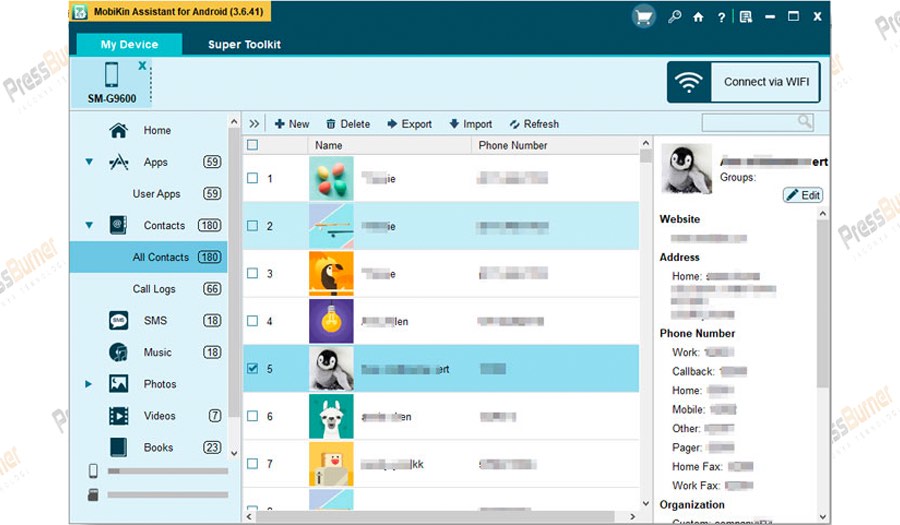Toggle the select-all checkbox in table header
900x525 pixels.
[x=252, y=145]
